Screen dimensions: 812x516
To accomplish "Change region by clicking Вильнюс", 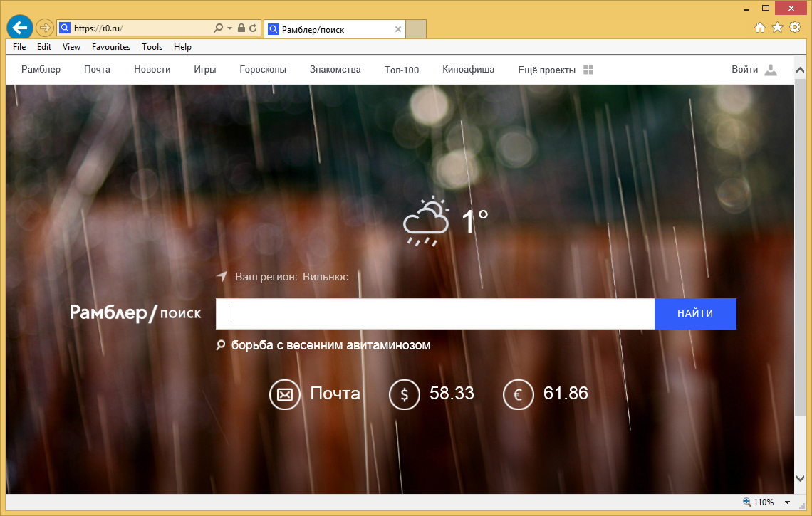I will click(x=326, y=277).
